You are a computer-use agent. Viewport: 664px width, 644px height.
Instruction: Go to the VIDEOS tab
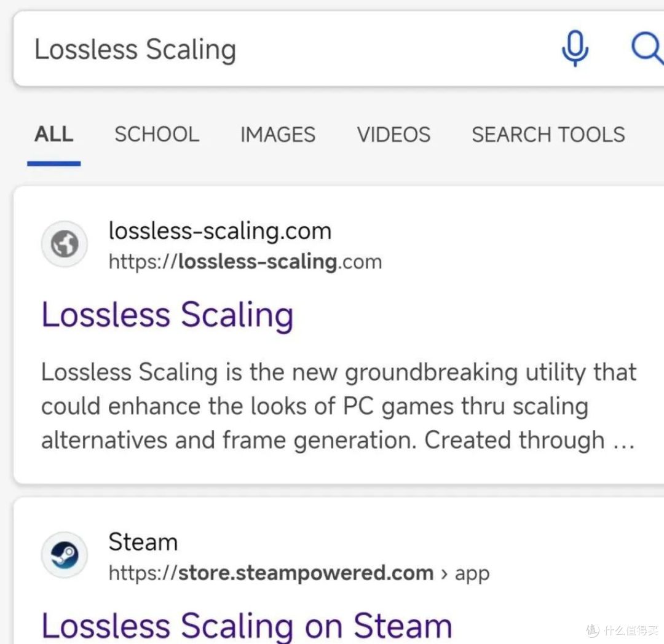tap(393, 135)
